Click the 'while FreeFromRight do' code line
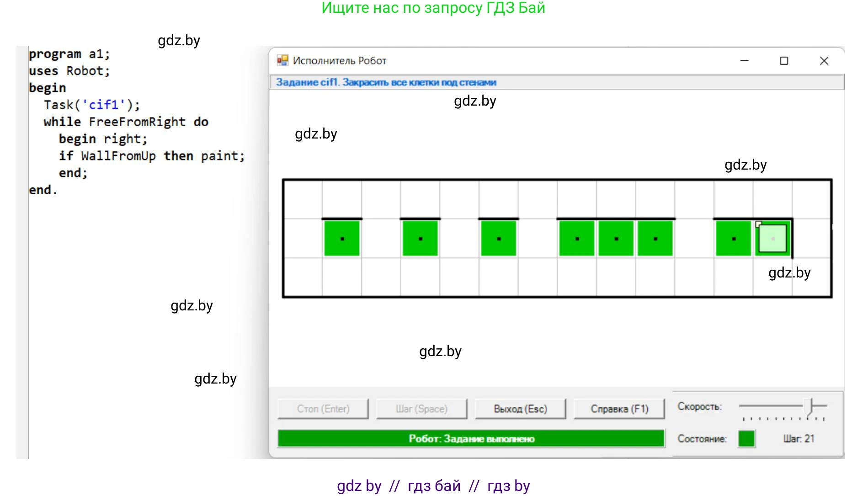The width and height of the screenshot is (868, 496). 126,122
